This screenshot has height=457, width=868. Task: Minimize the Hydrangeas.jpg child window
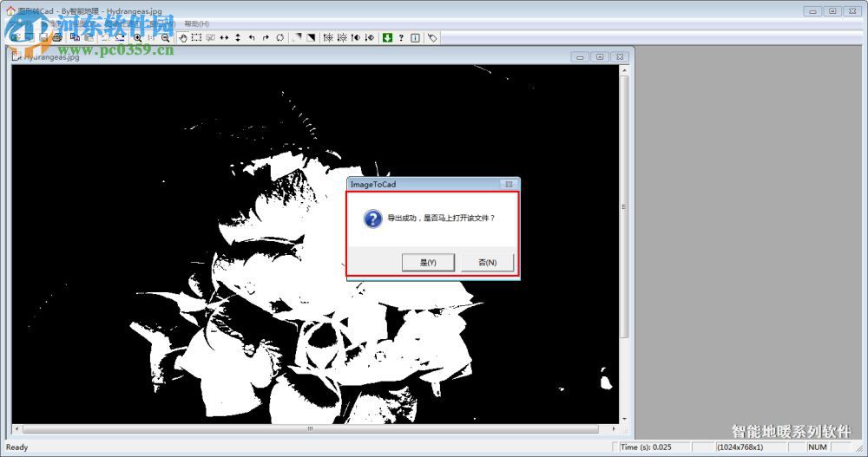580,56
